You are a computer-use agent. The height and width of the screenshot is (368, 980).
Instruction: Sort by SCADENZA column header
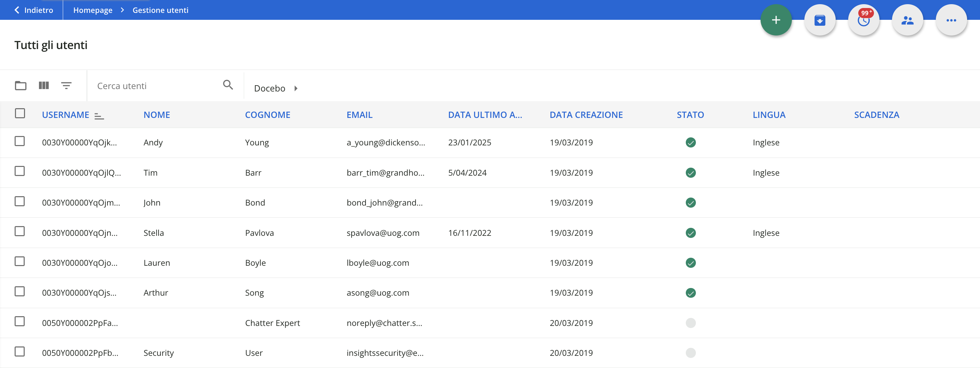(876, 115)
